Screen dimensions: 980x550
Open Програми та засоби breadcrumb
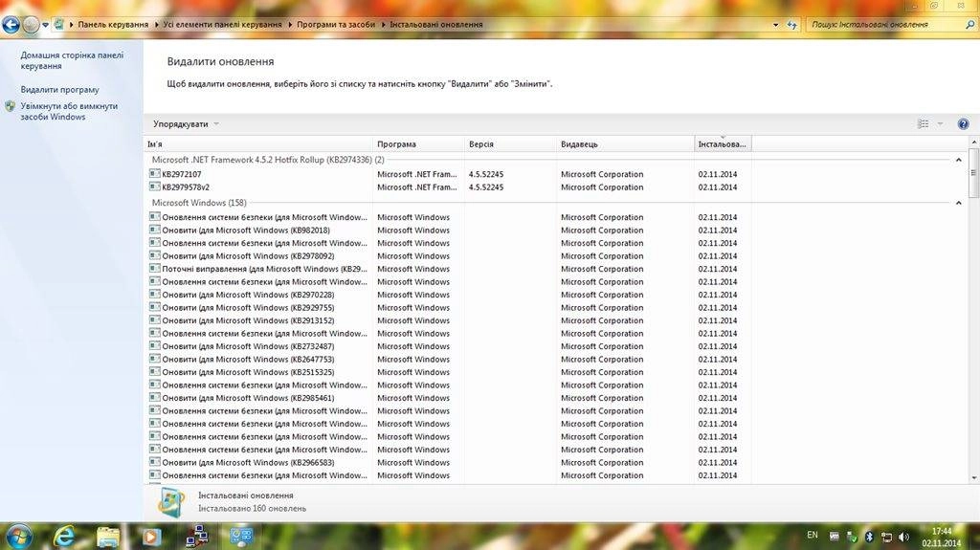pyautogui.click(x=336, y=25)
